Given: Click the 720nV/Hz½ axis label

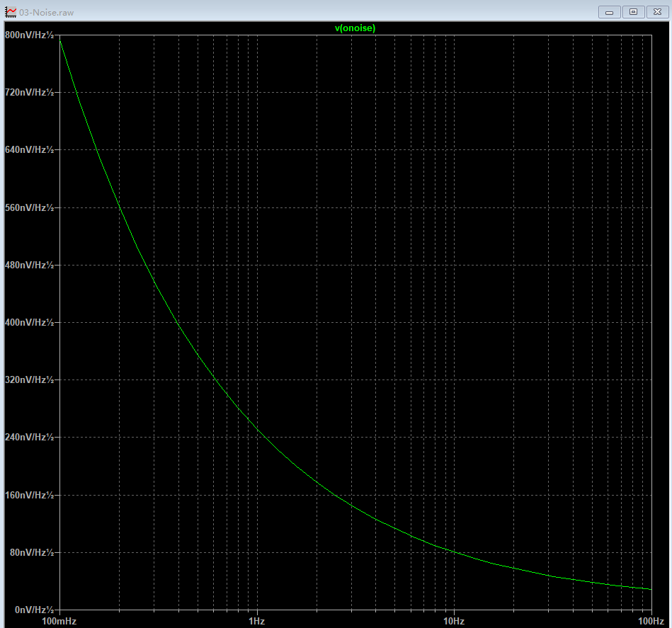Looking at the screenshot, I should tap(30, 93).
